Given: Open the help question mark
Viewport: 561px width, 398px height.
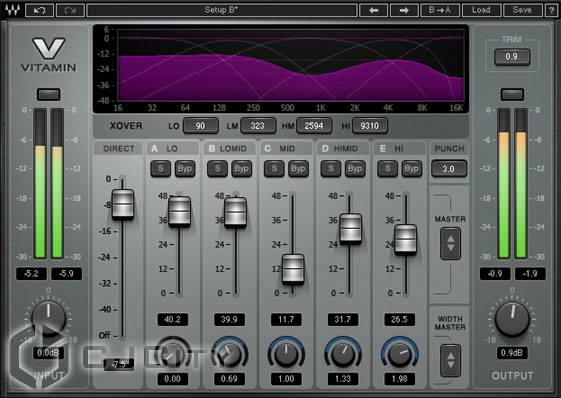Looking at the screenshot, I should (x=551, y=10).
